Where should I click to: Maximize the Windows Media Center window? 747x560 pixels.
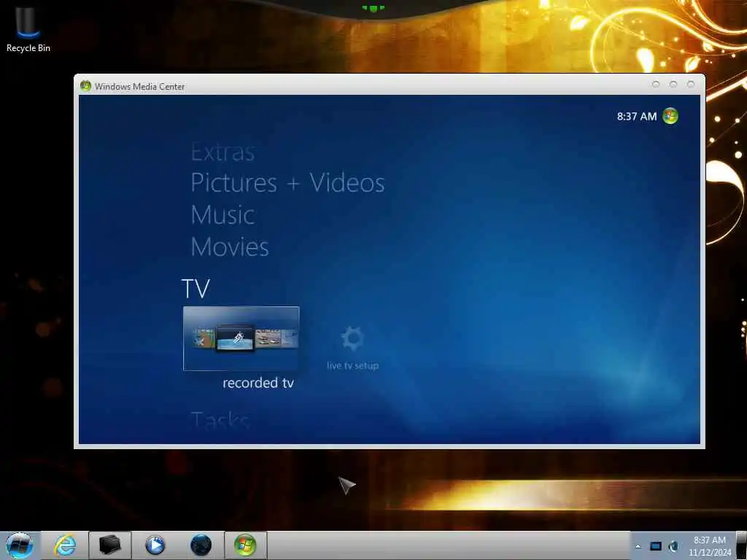(x=673, y=85)
